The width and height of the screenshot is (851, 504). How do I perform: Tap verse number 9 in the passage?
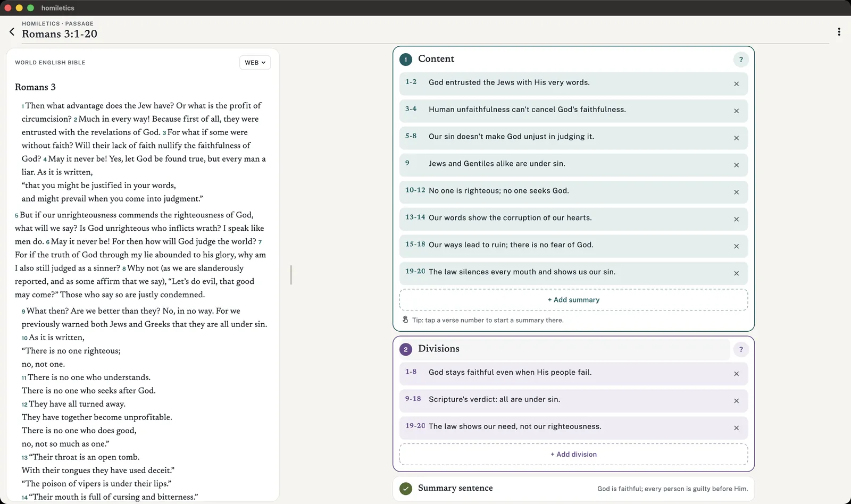(23, 312)
